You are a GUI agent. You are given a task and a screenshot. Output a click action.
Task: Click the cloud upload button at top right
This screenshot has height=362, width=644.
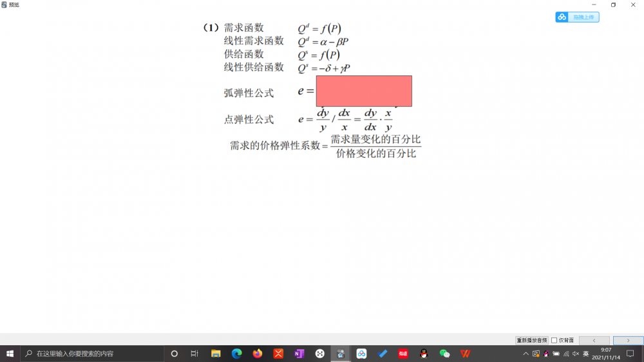[x=577, y=17]
